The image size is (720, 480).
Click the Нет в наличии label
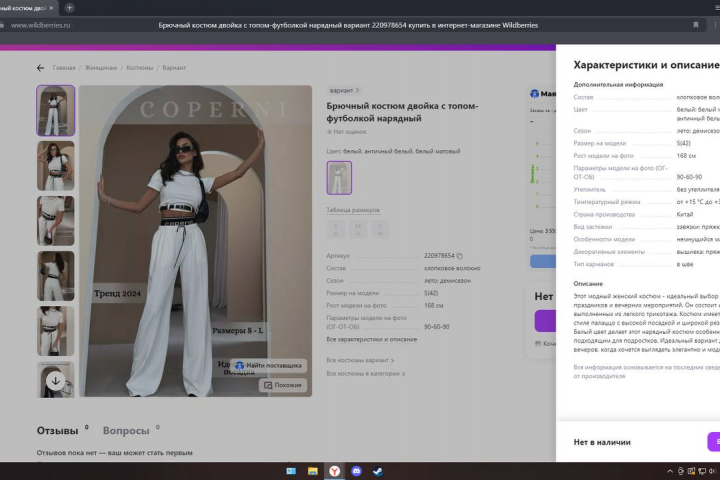coord(602,442)
